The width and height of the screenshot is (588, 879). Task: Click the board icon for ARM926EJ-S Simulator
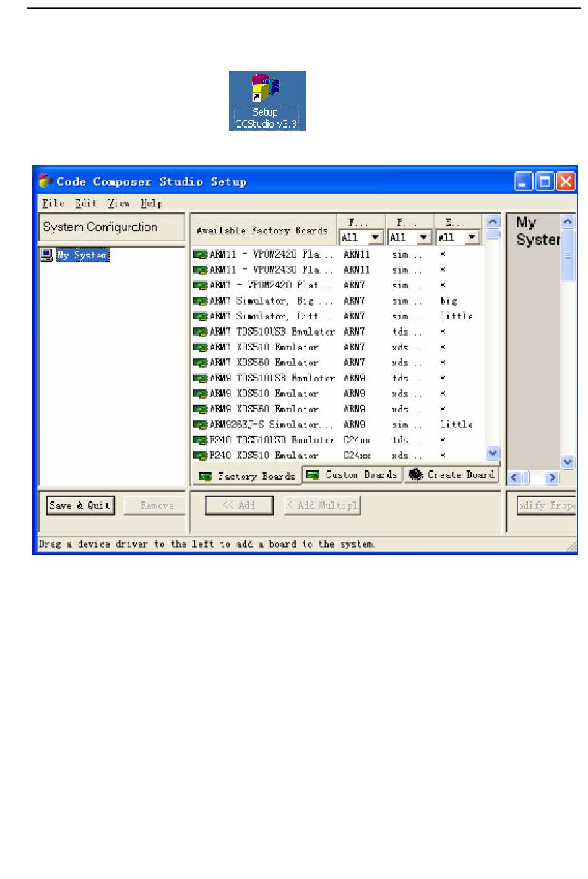pos(200,425)
